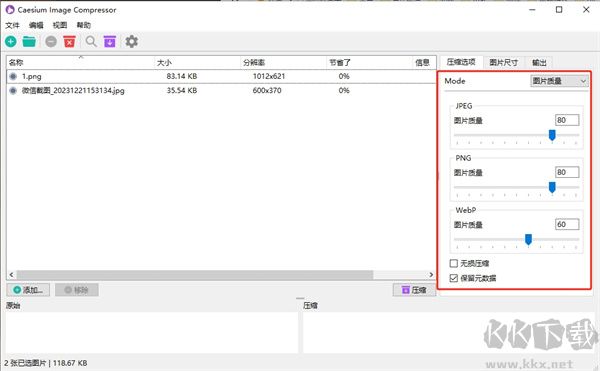Click the WebP quality value field
Viewport: 600px width, 371px height.
click(567, 224)
